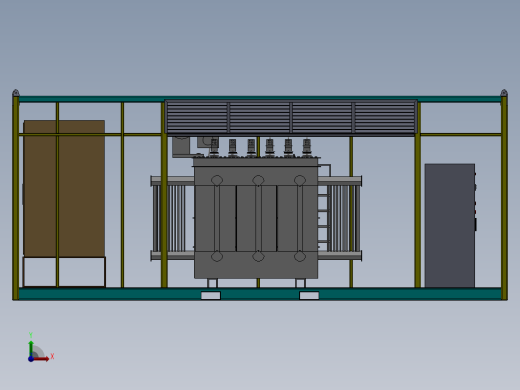
Task: Click the red X axis on the triad
Action: [x=42, y=359]
